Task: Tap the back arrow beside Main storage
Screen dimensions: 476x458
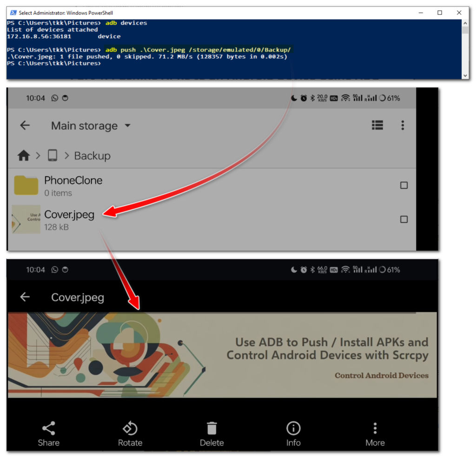Action: point(25,125)
